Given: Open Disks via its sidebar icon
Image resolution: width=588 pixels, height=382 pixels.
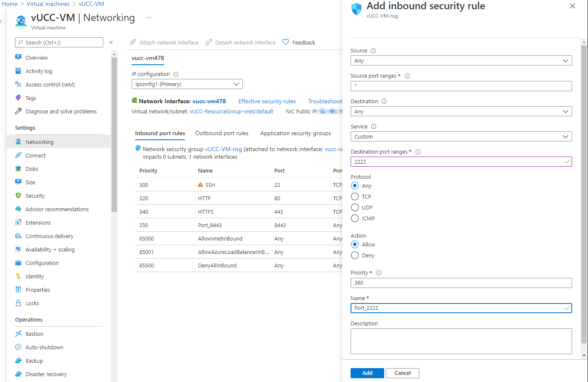Looking at the screenshot, I should click(x=18, y=169).
